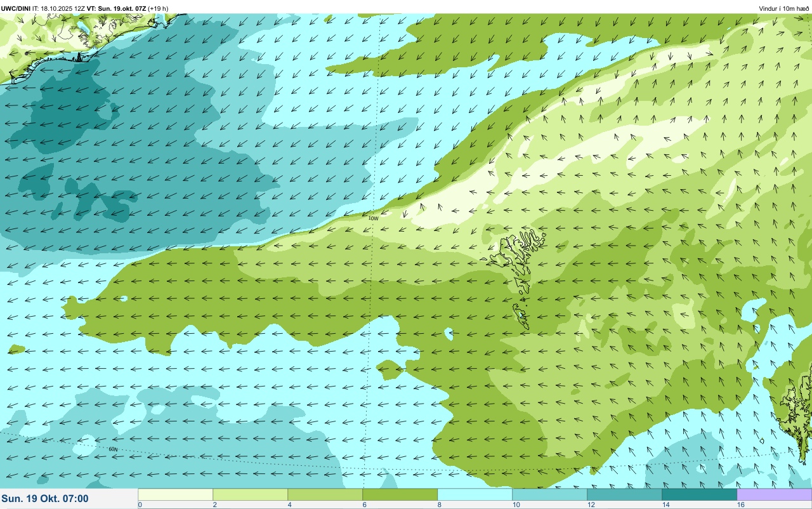Click the purple above-16 m/s legend swatch

[774, 494]
